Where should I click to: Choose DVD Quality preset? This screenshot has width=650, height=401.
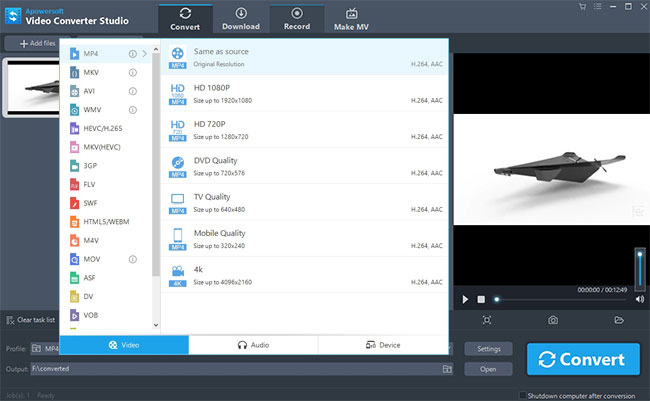click(305, 166)
